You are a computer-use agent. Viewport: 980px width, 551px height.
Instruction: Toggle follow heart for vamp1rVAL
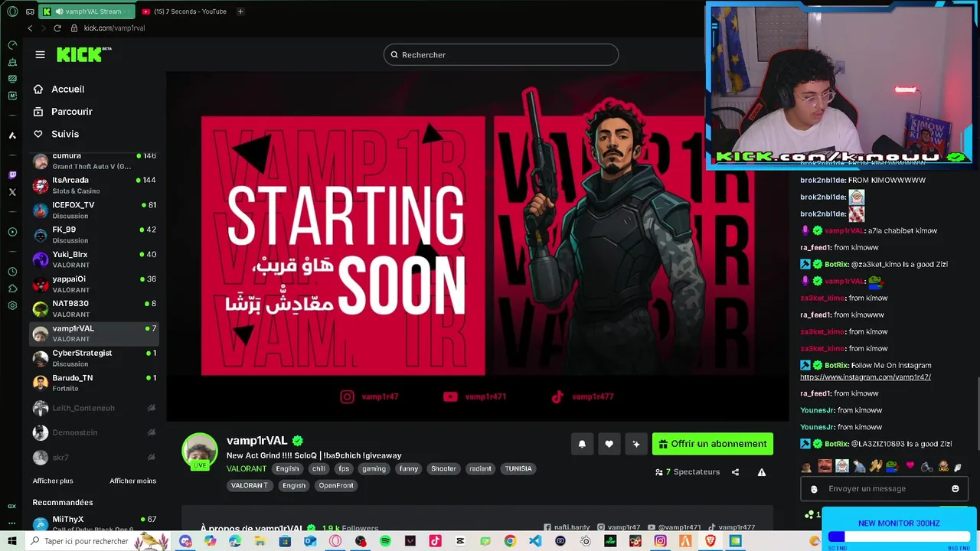tap(609, 444)
